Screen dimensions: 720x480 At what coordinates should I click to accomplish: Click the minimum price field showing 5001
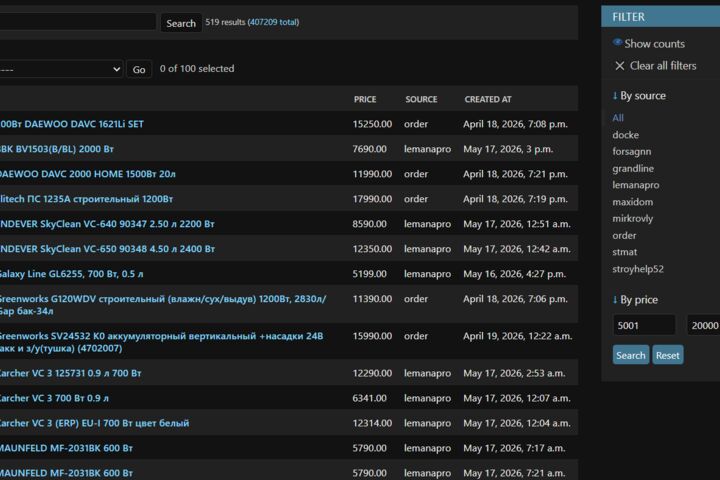click(x=644, y=325)
